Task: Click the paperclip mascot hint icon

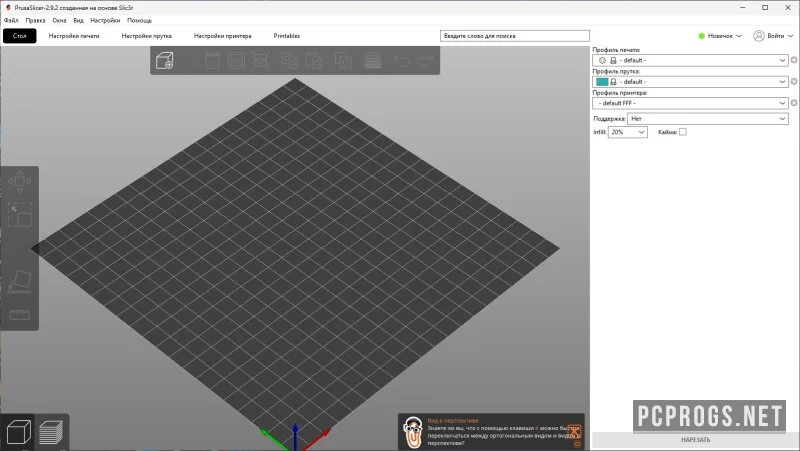Action: 413,433
